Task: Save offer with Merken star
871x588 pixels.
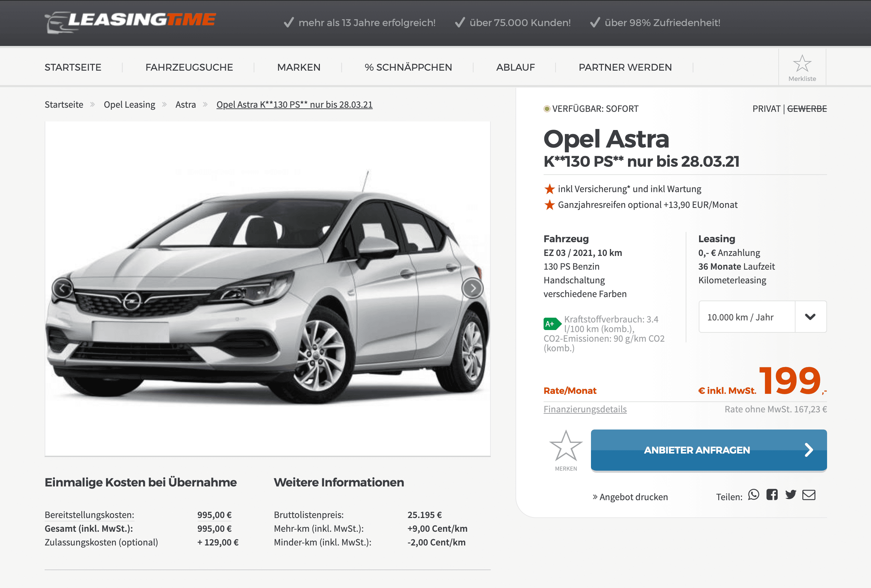Action: [566, 450]
